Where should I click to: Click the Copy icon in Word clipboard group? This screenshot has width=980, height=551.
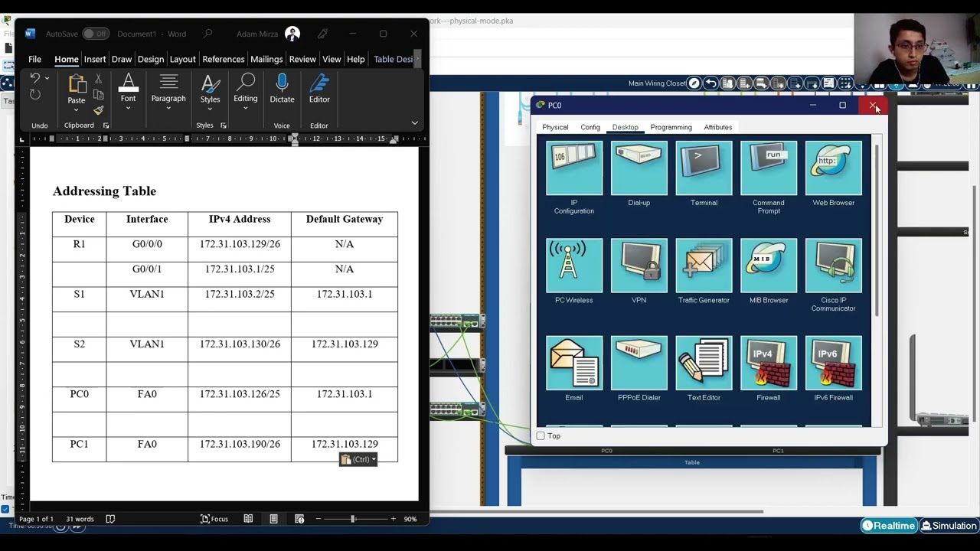pos(98,94)
